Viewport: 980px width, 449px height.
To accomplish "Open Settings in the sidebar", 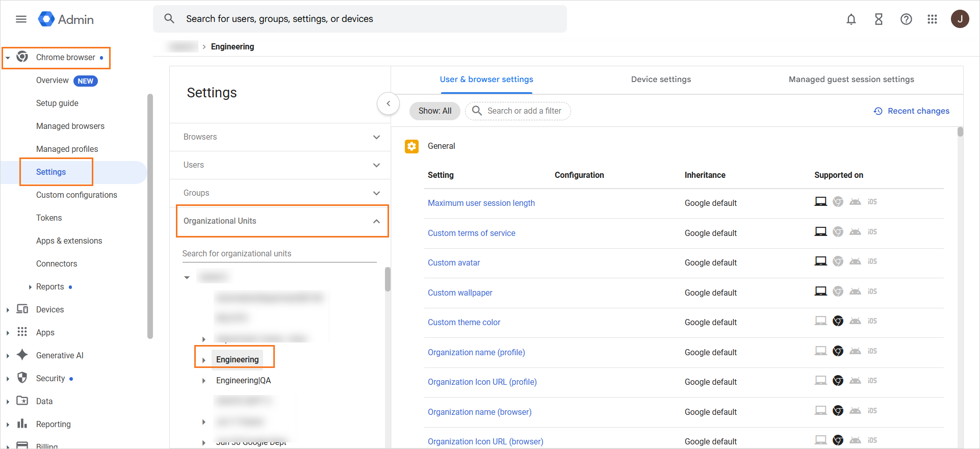I will (x=51, y=172).
